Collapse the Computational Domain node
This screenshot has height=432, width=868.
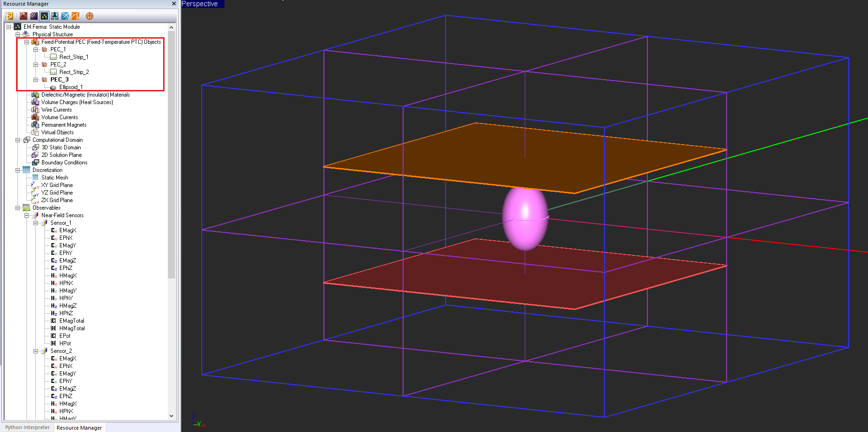[17, 140]
